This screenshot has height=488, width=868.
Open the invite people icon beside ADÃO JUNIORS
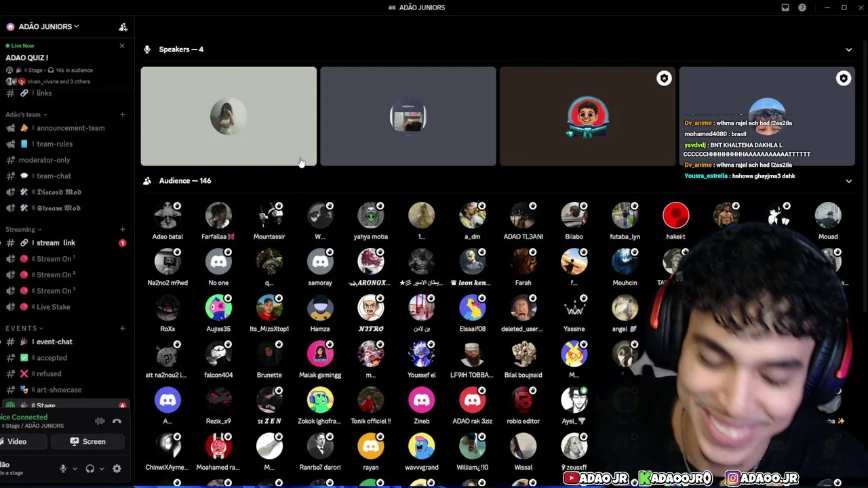point(123,27)
